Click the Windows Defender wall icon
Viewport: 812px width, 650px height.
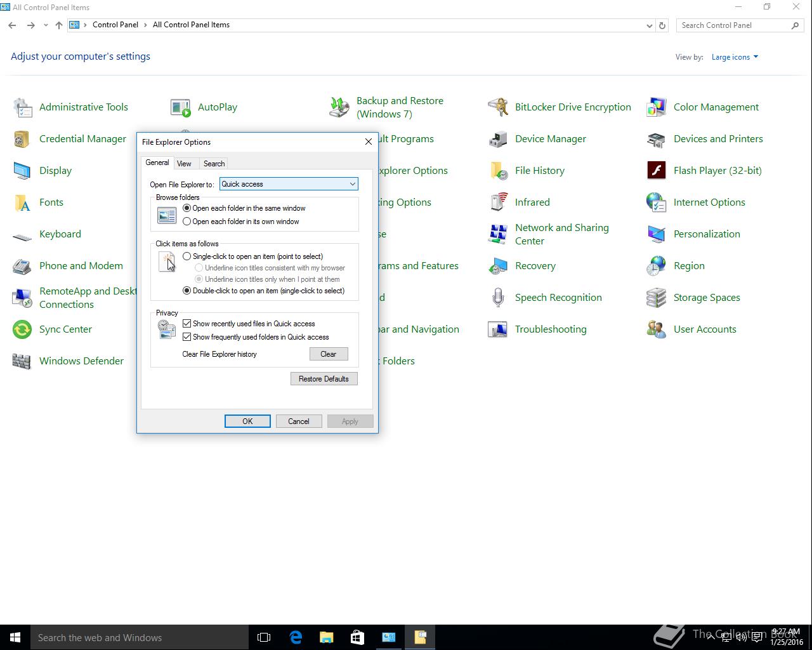coord(22,361)
